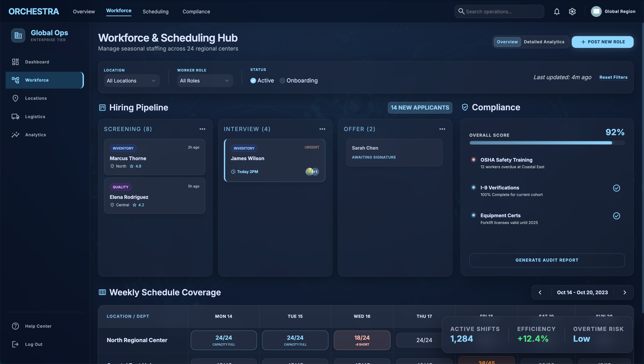Open the All Locations dropdown
Screen dimensions: 644x364
132,80
